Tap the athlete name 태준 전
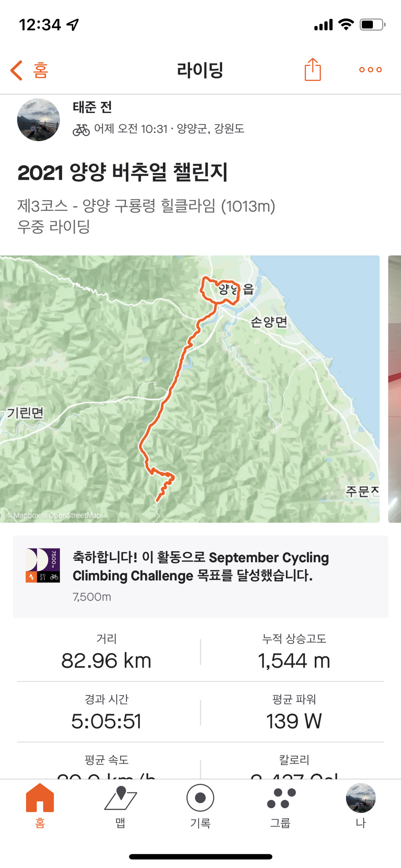Image resolution: width=401 pixels, height=868 pixels. 92,107
